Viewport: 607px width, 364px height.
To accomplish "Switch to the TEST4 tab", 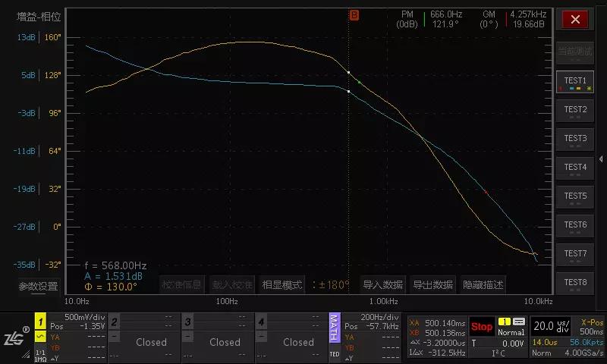I will coord(575,168).
